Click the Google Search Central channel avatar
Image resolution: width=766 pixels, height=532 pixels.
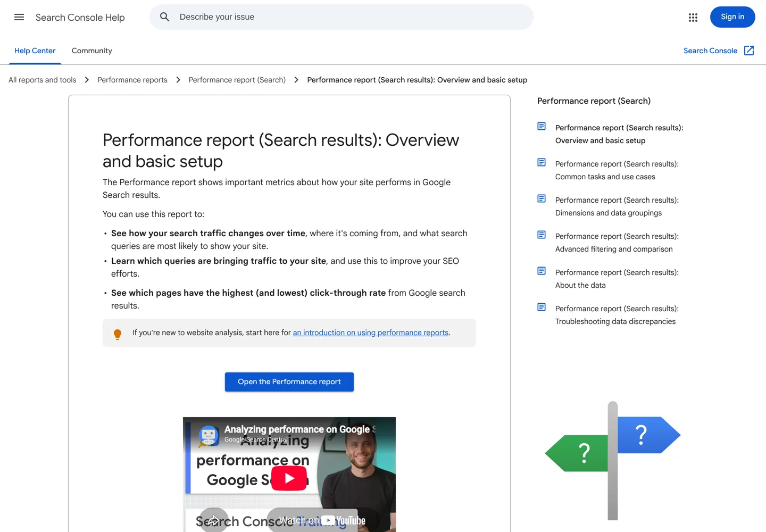tap(209, 435)
